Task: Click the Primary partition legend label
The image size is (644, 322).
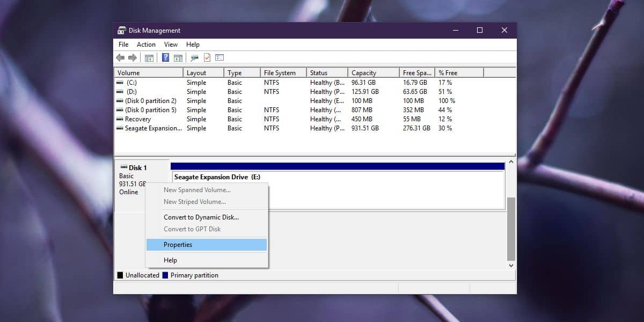Action: coord(194,275)
